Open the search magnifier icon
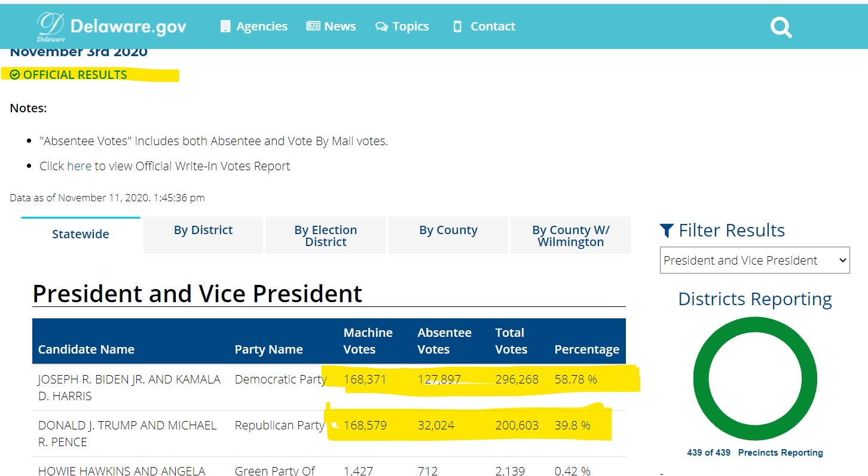Screen dimensions: 868x476 (x=781, y=27)
